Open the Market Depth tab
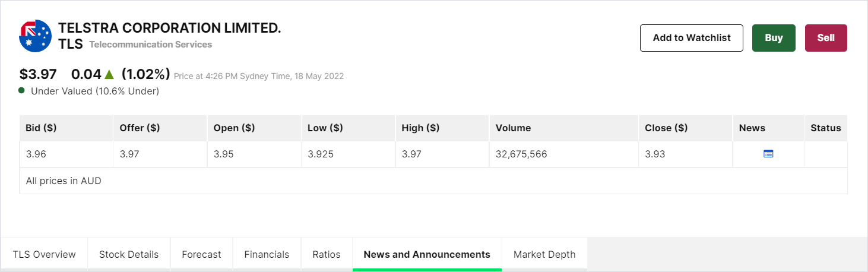This screenshot has width=868, height=272. click(x=544, y=254)
